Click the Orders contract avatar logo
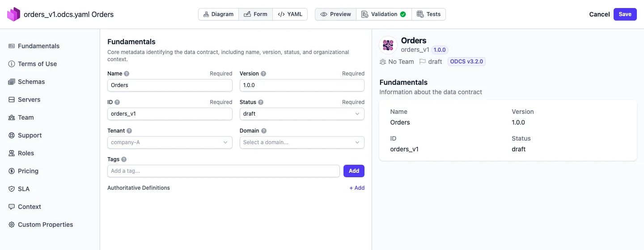 [388, 45]
